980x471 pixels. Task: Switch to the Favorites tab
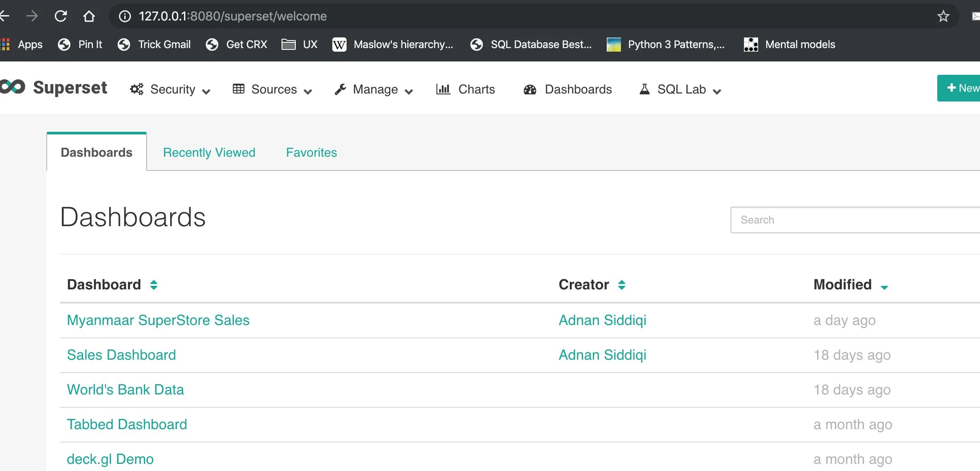311,153
